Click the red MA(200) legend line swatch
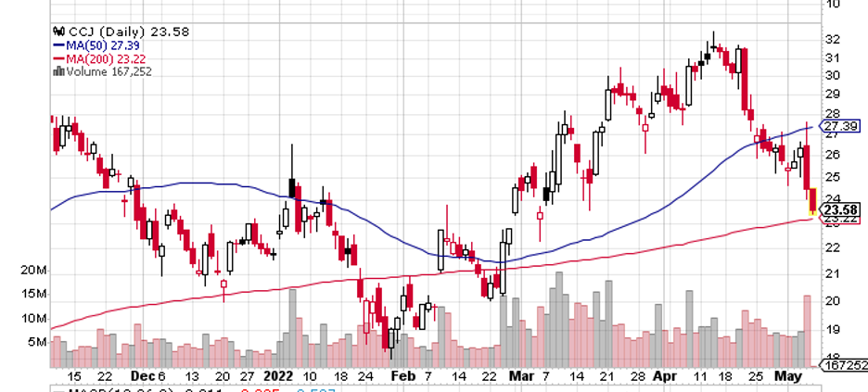The image size is (868, 392). click(58, 58)
